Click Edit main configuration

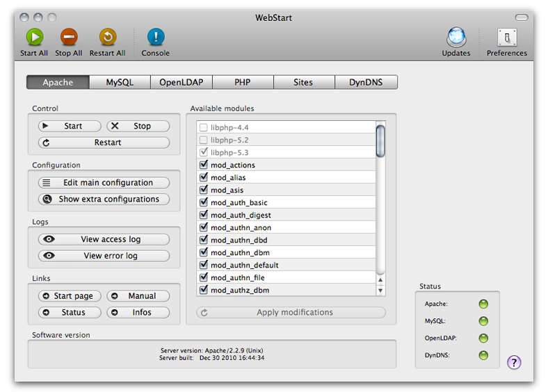coord(104,183)
